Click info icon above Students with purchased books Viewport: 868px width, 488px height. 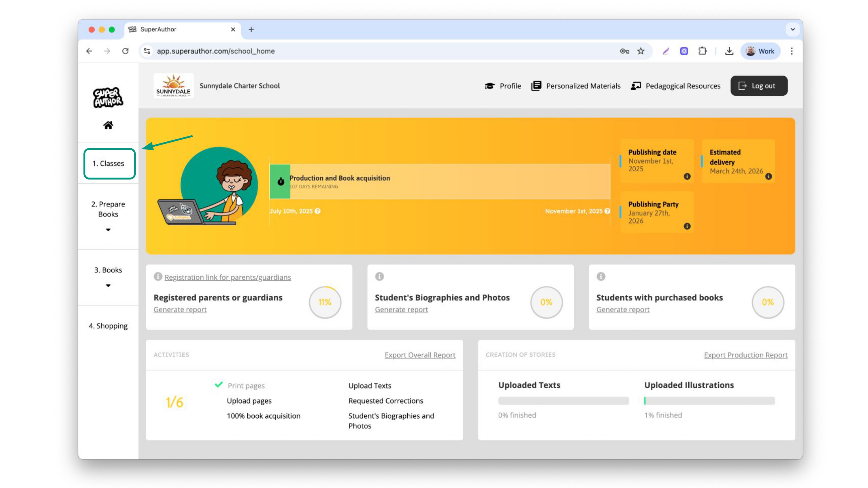click(x=601, y=276)
